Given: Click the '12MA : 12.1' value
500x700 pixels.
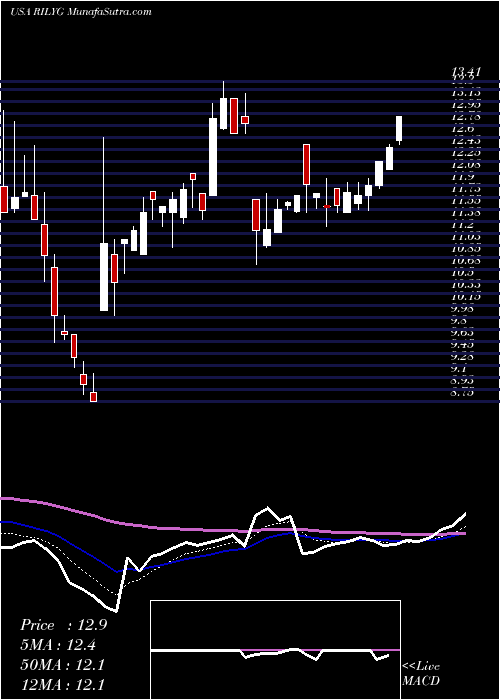Looking at the screenshot, I should coord(62,684).
